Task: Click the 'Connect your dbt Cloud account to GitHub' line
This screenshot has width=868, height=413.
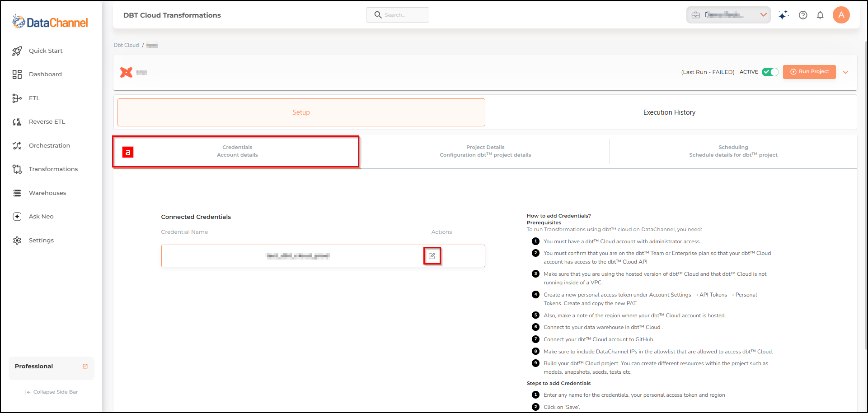Action: pos(599,339)
